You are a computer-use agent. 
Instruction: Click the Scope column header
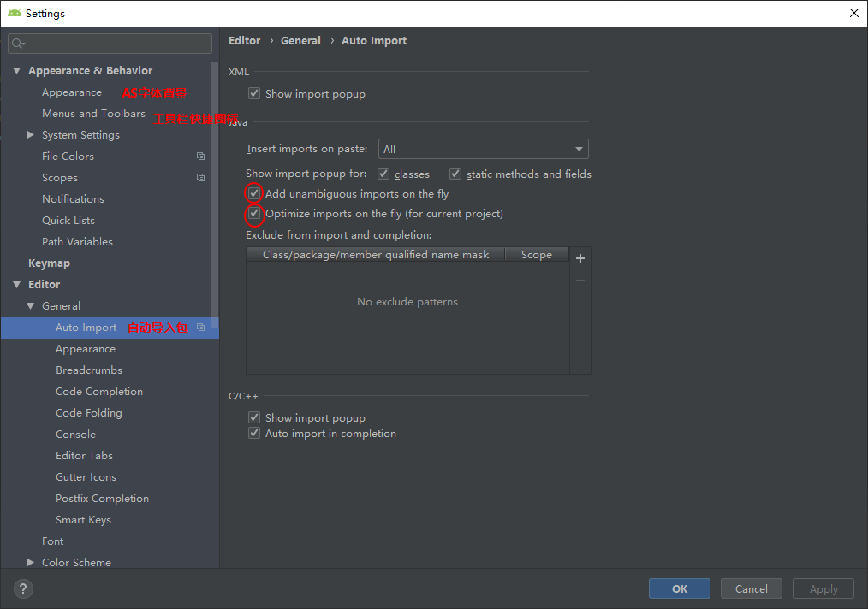point(537,254)
